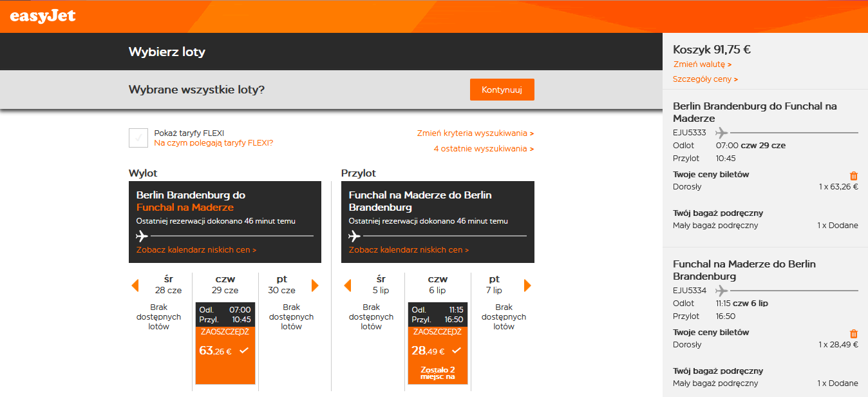The height and width of the screenshot is (397, 868).
Task: Open low fare calendar for the outbound flight
Action: pyautogui.click(x=196, y=249)
